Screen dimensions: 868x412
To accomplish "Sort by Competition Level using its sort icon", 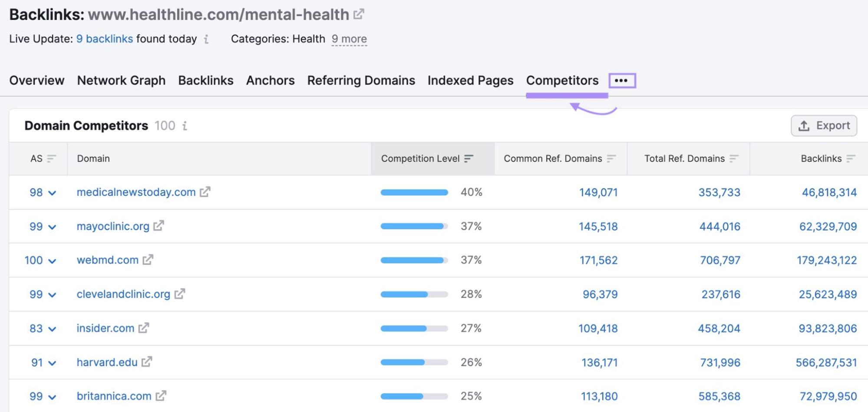I will tap(469, 158).
